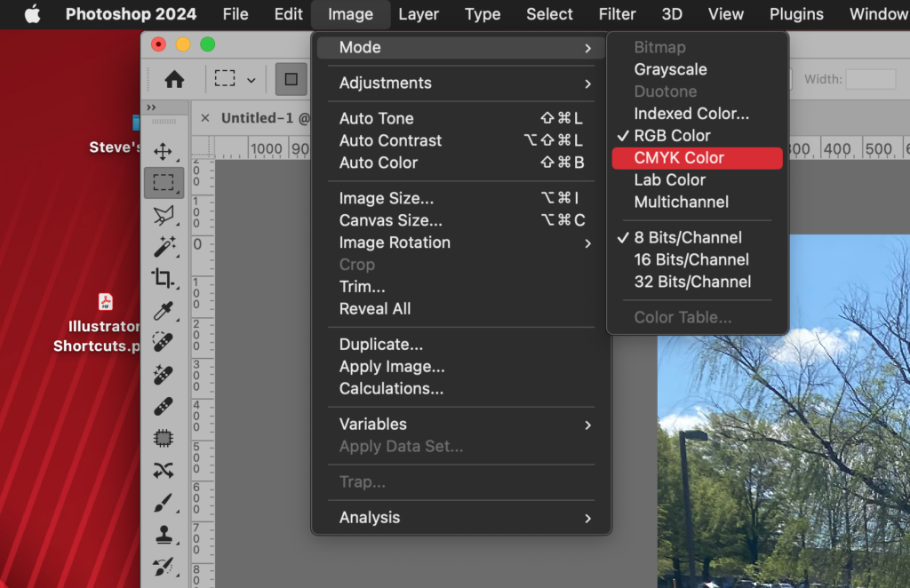Viewport: 910px width, 588px height.
Task: Open the Filter menu
Action: (617, 14)
